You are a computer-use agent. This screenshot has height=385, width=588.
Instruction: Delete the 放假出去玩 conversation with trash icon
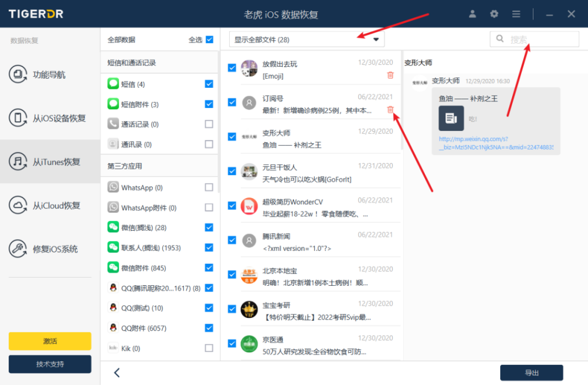390,75
